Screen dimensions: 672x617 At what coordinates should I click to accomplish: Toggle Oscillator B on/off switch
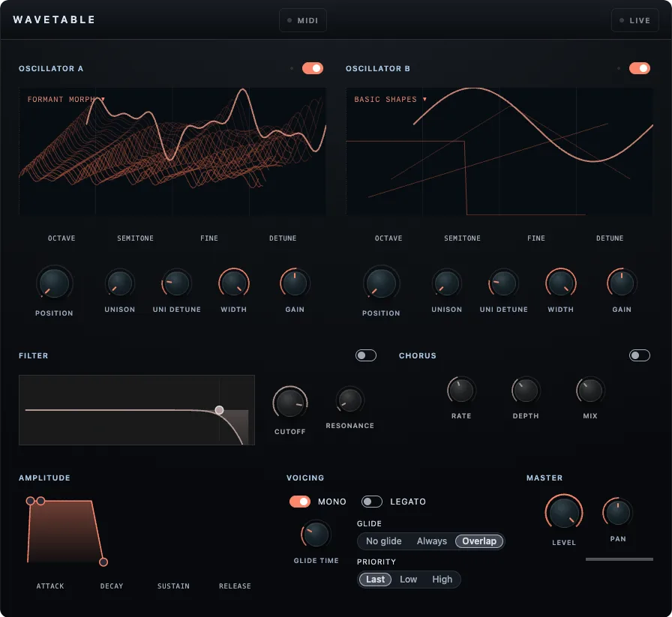point(640,68)
